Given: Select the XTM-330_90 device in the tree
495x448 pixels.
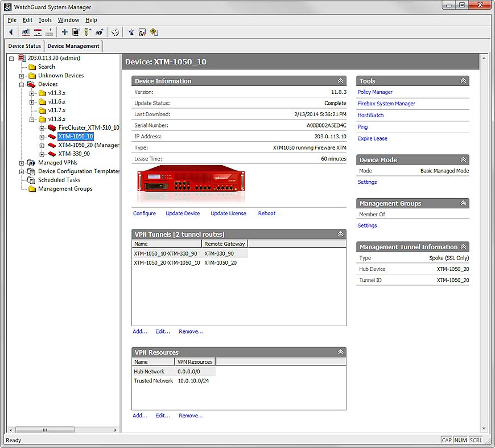Looking at the screenshot, I should point(73,153).
